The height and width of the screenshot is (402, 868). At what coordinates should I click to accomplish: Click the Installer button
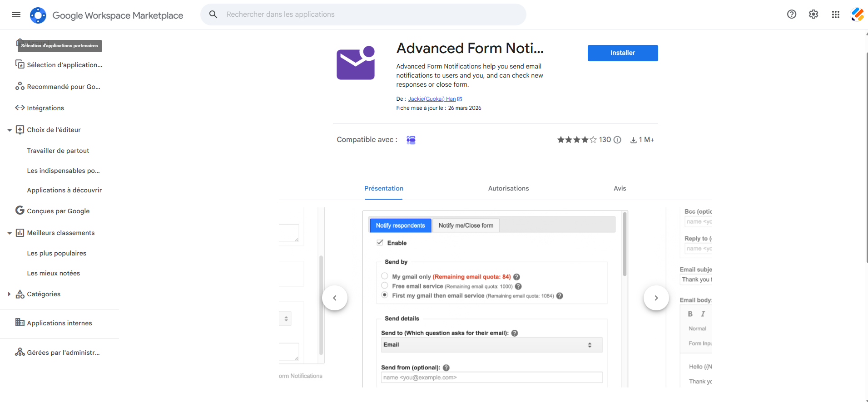[623, 53]
